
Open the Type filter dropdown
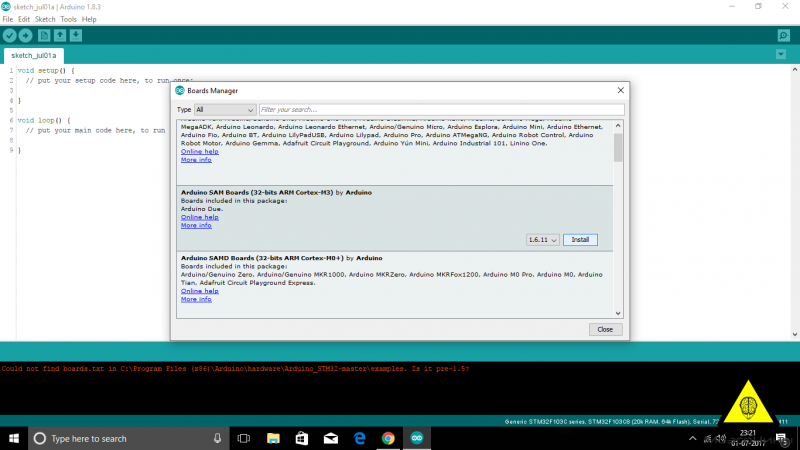coord(224,110)
